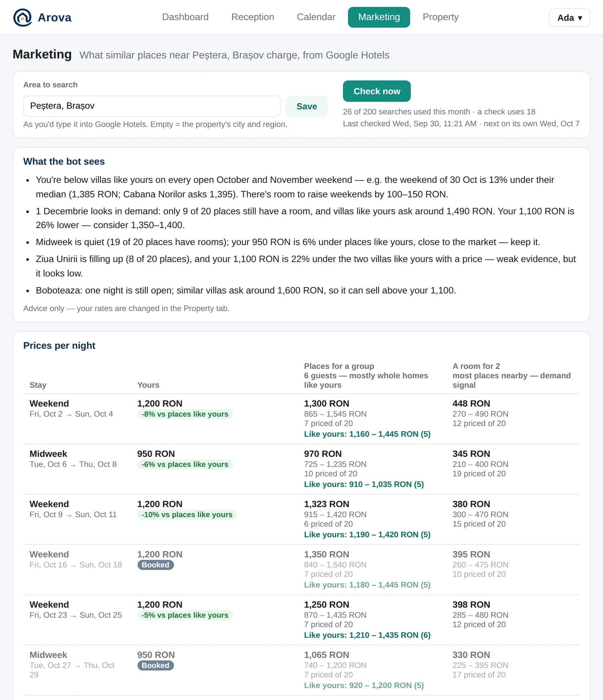Click the 'Places for a group' column header

pyautogui.click(x=339, y=366)
